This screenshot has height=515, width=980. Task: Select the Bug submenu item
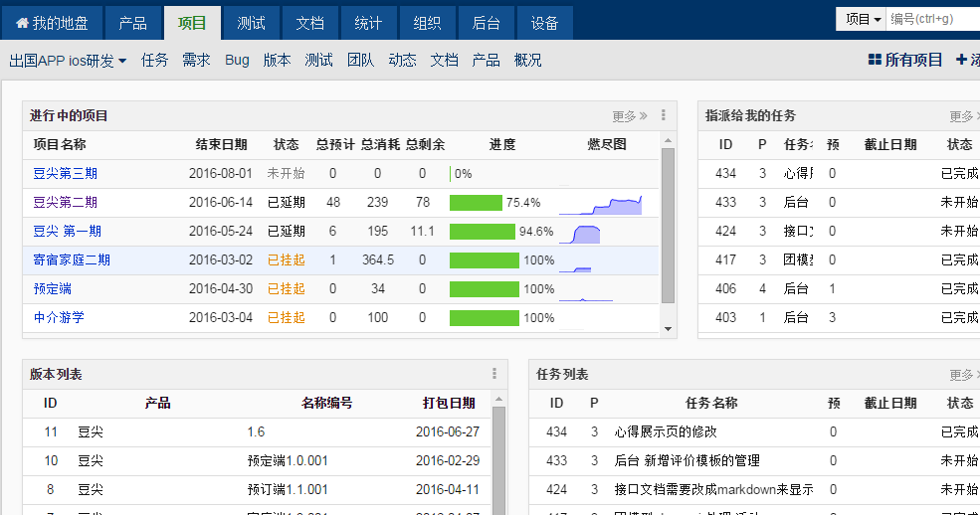237,60
